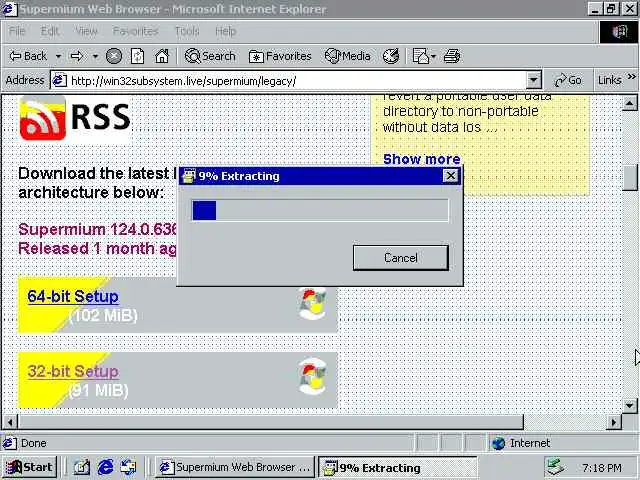Click the Outlook Express quick launch icon

coord(129,467)
